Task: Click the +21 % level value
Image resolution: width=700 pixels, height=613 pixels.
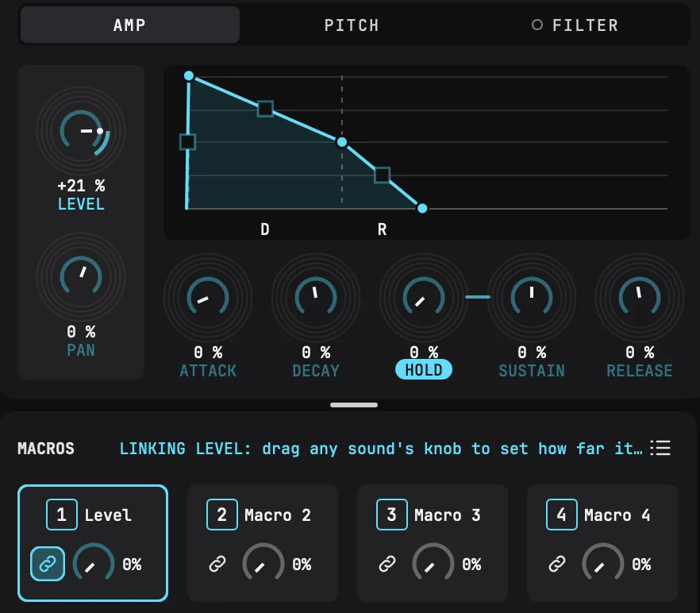Action: tap(81, 186)
